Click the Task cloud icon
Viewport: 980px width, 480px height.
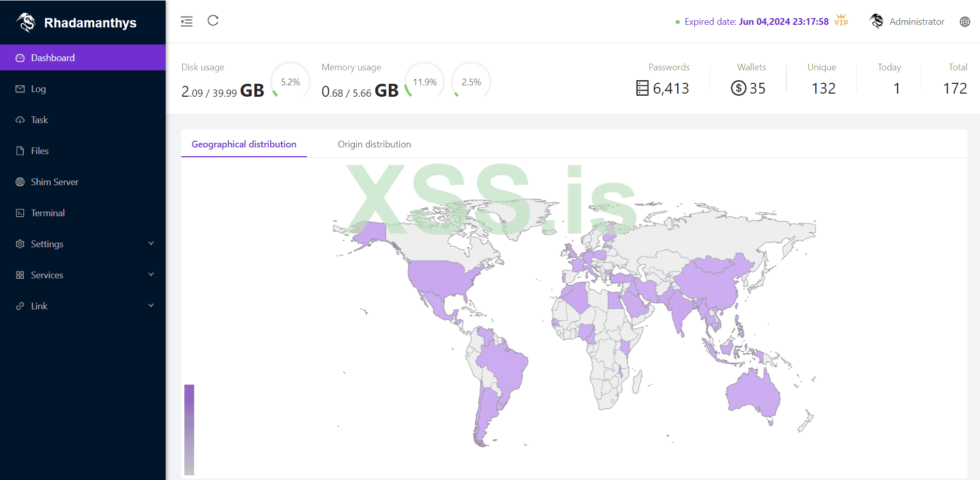[20, 120]
